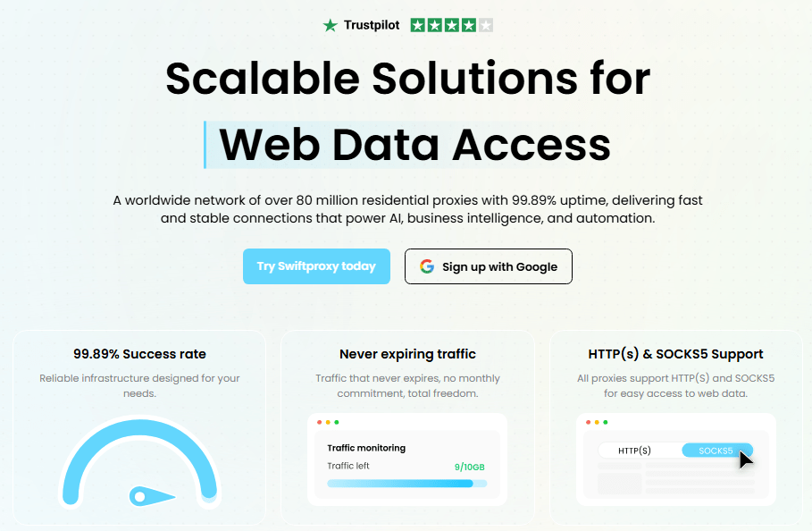The width and height of the screenshot is (812, 531).
Task: Select the HTTP(S) protocol option
Action: coord(634,451)
